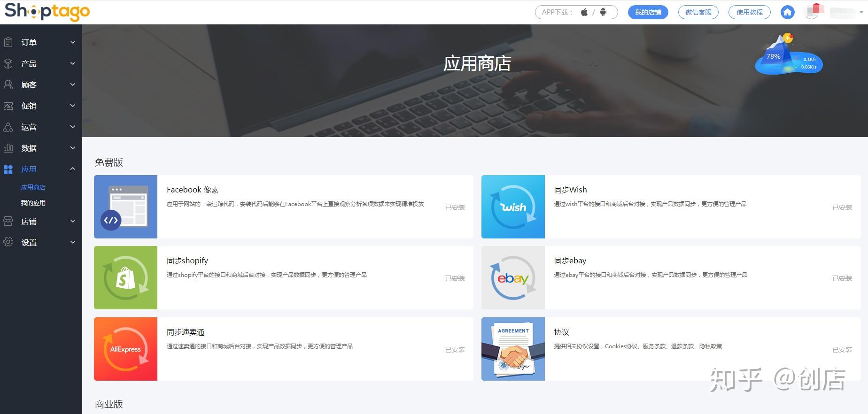
Task: Click the 同步Wish title text
Action: coord(571,190)
